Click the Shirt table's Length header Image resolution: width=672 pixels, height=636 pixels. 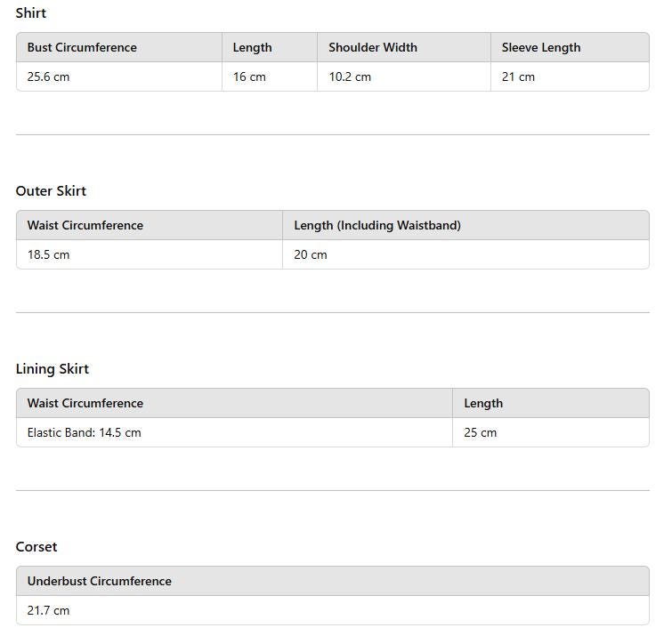(x=252, y=48)
